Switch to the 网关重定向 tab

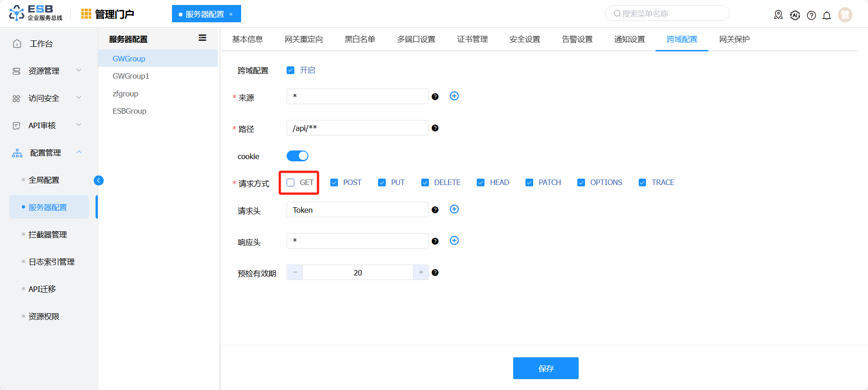click(x=304, y=39)
